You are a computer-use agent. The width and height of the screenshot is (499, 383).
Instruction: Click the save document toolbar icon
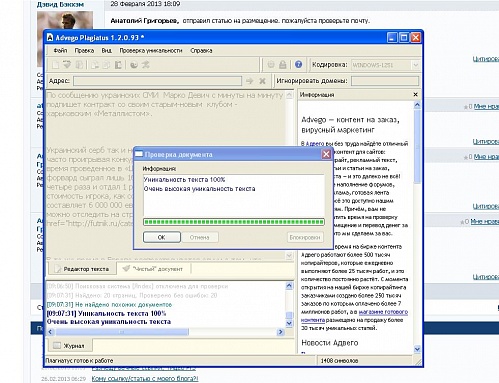click(79, 65)
